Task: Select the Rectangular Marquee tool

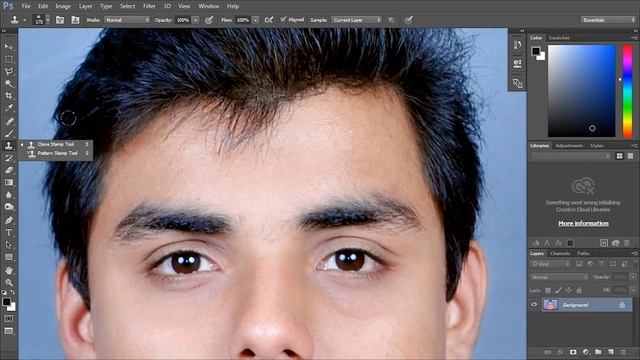Action: (x=9, y=59)
